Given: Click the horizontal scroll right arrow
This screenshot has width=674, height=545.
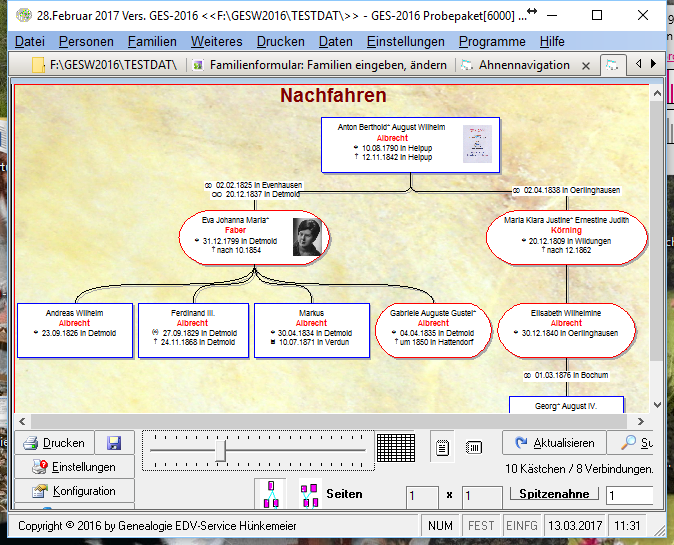Looking at the screenshot, I should 641,421.
